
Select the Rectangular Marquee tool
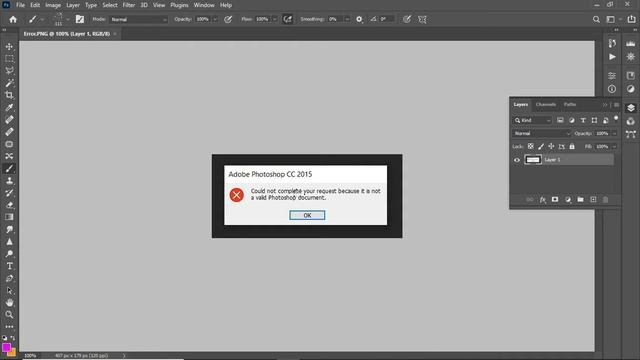[9, 59]
